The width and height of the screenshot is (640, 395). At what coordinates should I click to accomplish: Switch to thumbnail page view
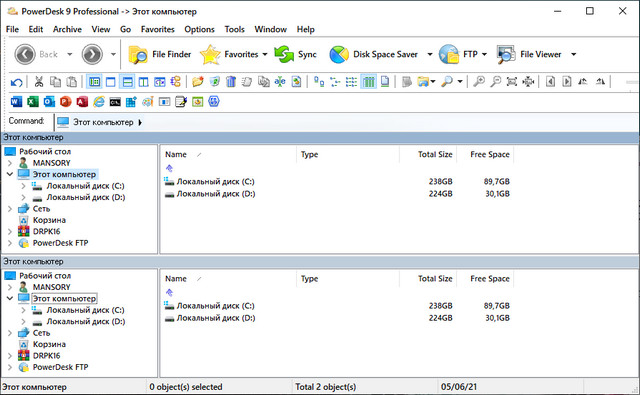click(x=385, y=82)
